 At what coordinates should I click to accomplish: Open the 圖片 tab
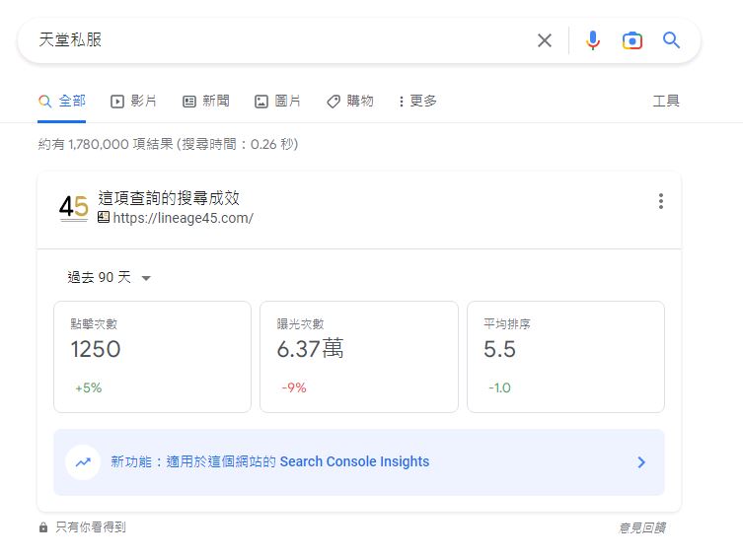click(x=277, y=101)
